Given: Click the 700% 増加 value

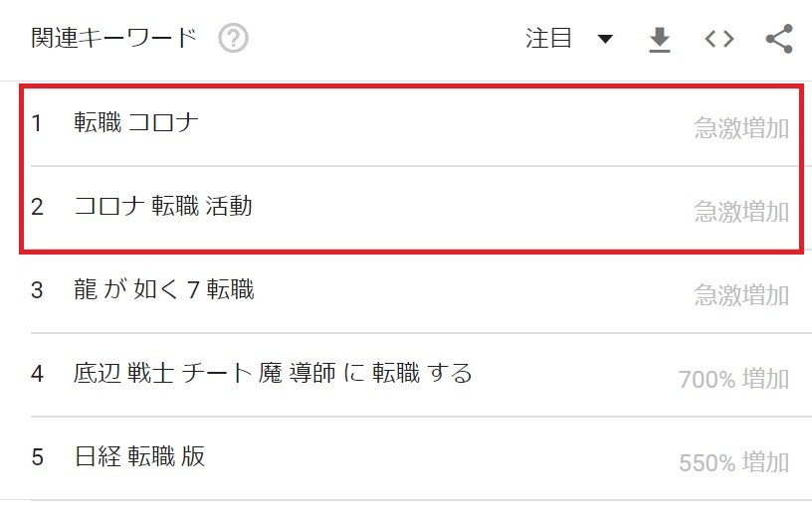Looking at the screenshot, I should click(x=733, y=379).
